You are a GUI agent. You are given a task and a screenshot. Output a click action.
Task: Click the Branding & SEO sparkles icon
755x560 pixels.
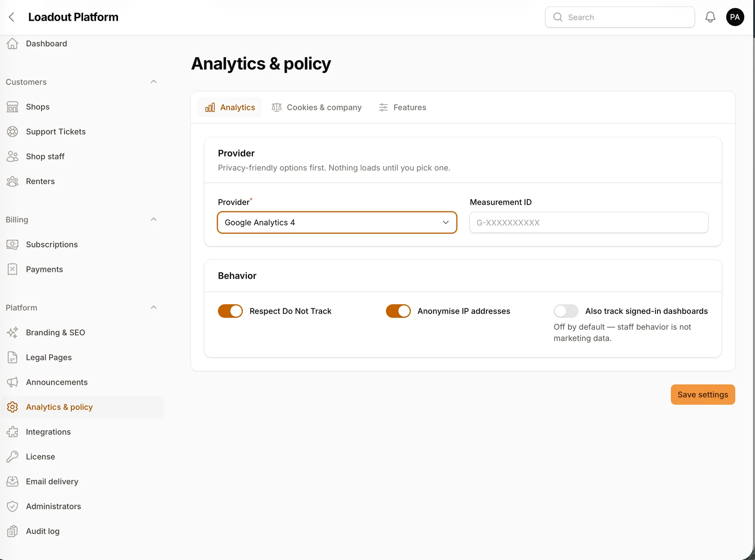(13, 332)
